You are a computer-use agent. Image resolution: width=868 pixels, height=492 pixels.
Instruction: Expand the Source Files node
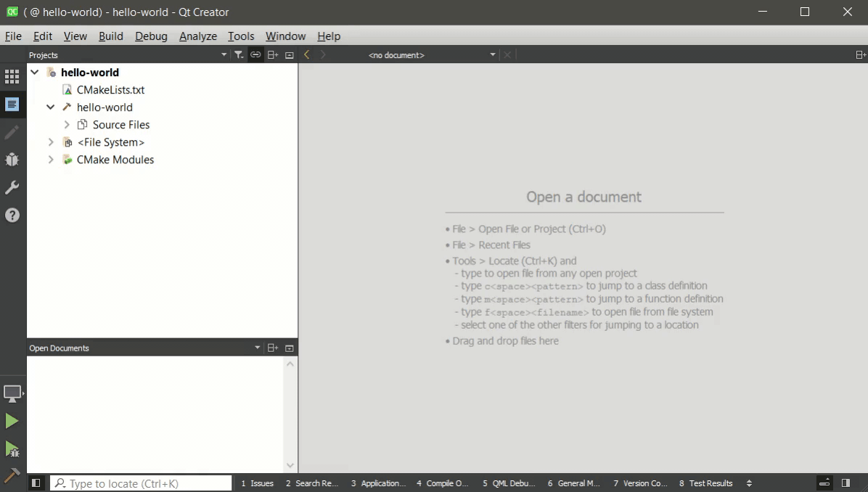67,125
